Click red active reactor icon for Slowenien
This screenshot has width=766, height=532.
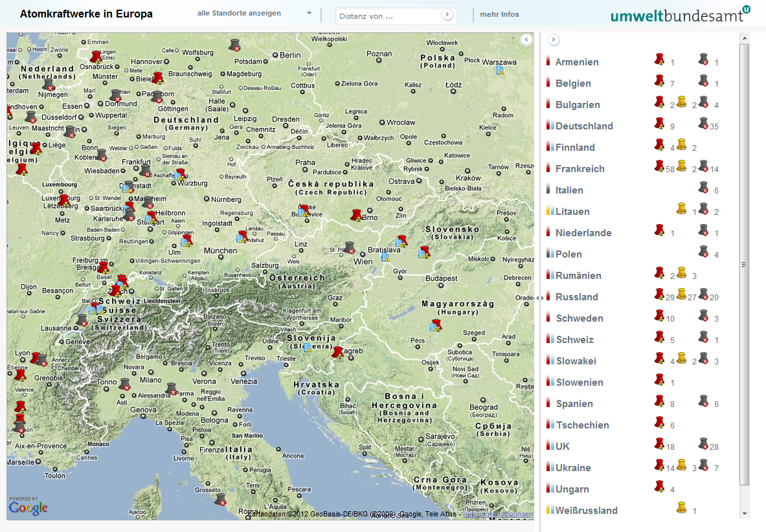[660, 380]
